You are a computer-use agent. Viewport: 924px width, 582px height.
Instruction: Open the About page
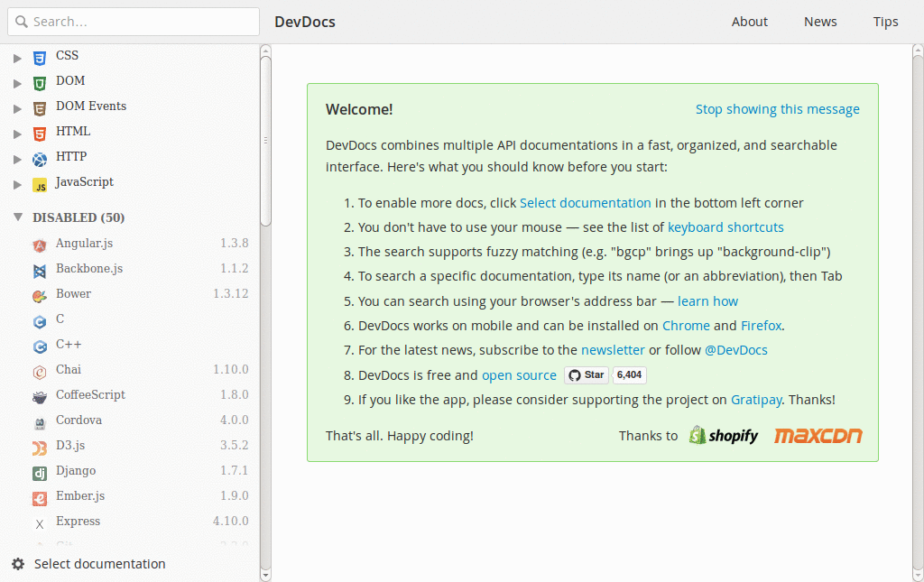coord(750,22)
